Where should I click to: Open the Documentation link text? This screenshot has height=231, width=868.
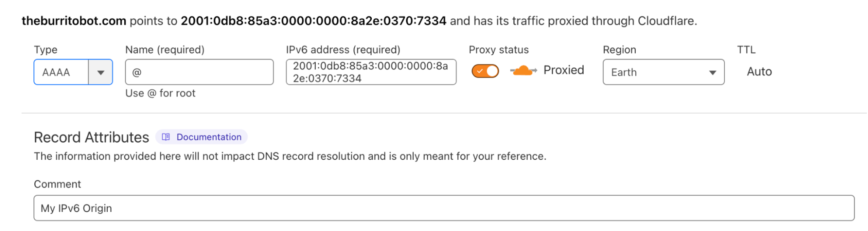(209, 137)
